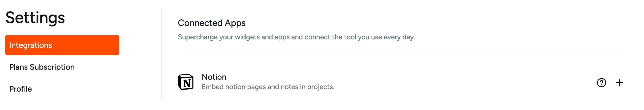The image size is (644, 110).
Task: Click the Connected Apps heading
Action: (212, 23)
